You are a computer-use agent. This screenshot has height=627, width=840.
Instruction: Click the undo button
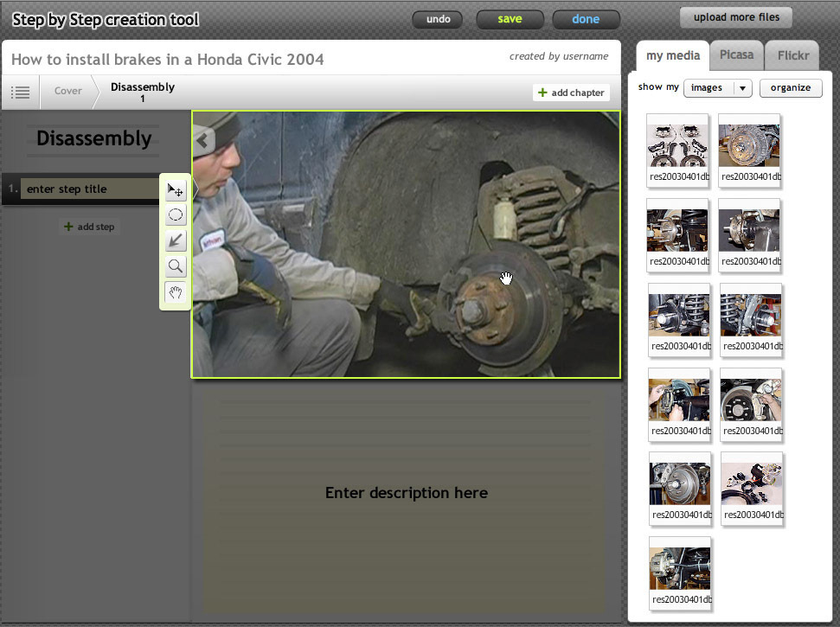tap(438, 19)
